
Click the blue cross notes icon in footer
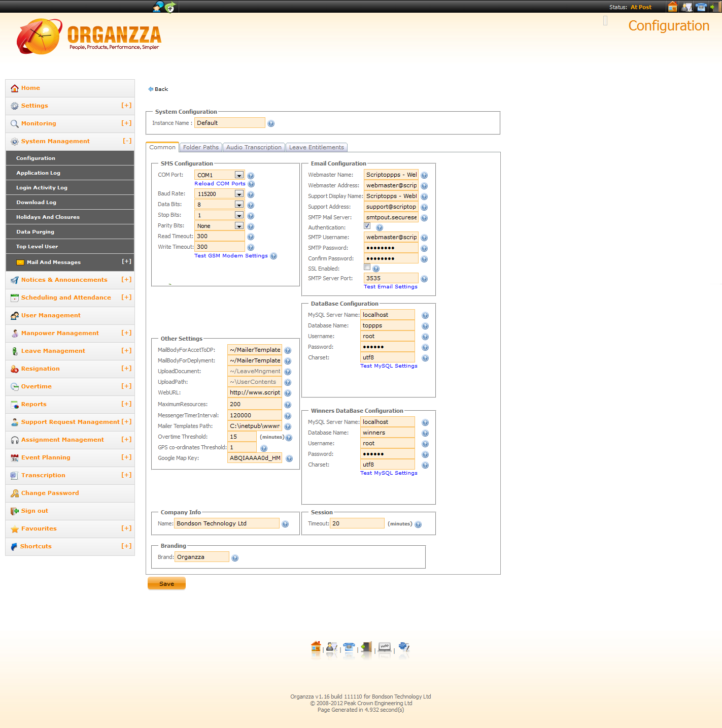404,647
